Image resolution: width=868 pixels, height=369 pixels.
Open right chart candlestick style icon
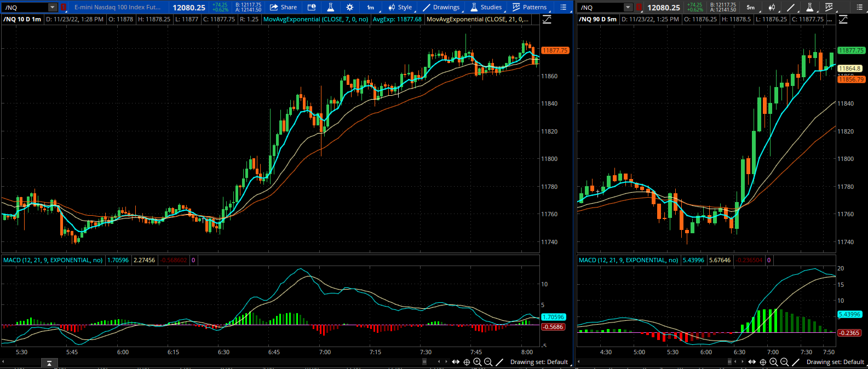pyautogui.click(x=772, y=8)
